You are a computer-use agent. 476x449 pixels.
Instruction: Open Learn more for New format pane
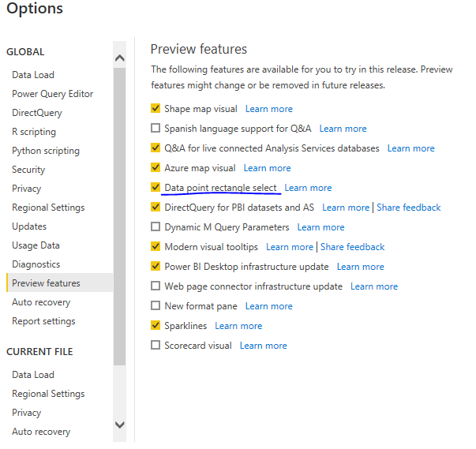pos(269,306)
